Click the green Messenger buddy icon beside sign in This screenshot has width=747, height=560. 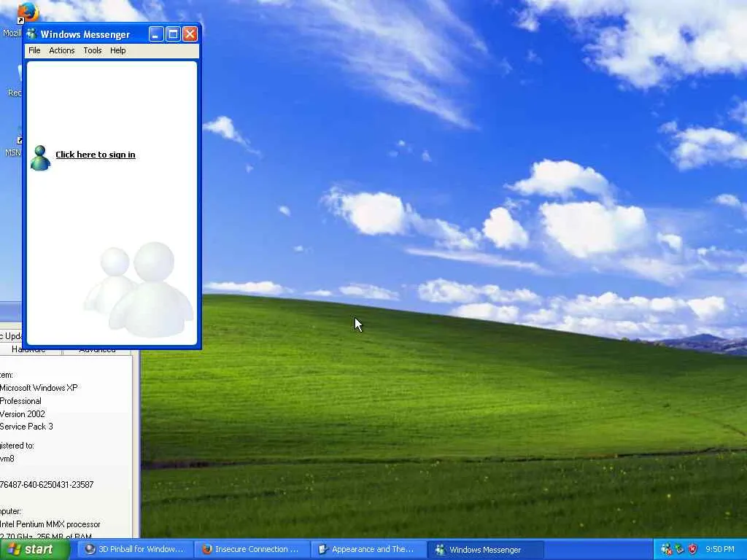[x=41, y=157]
